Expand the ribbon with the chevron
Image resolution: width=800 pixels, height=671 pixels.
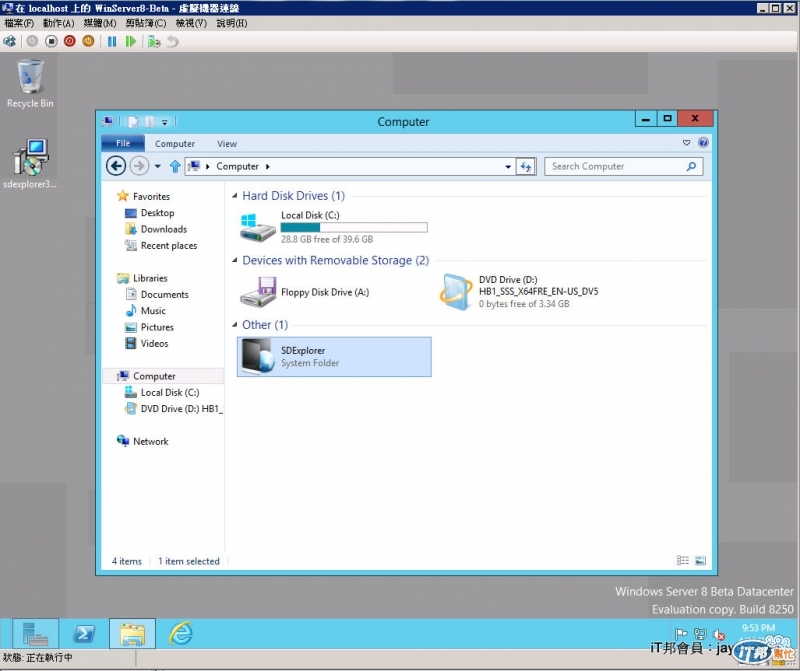[686, 143]
